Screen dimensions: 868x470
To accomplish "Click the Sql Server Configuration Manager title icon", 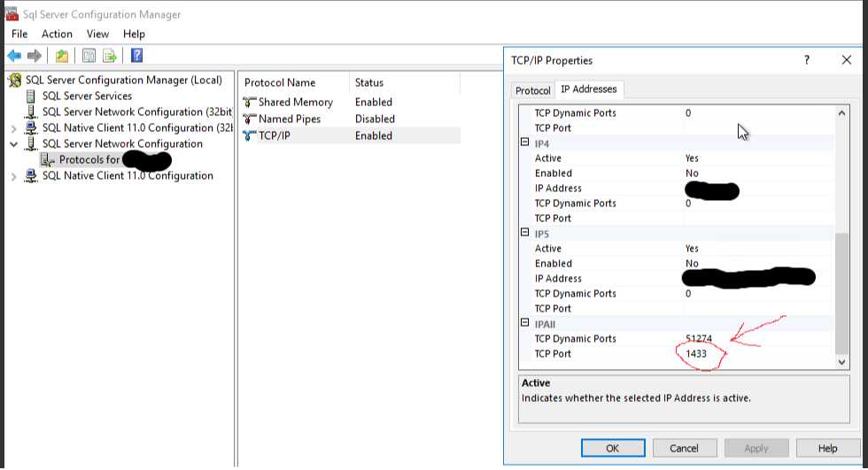I will click(x=12, y=13).
